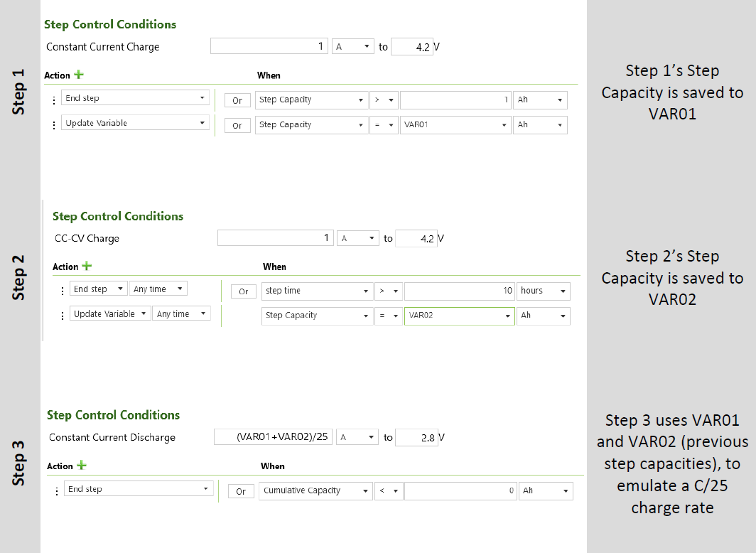Click the handle dots beside Step 2 Update Variable
The width and height of the screenshot is (756, 553).
coord(63,316)
